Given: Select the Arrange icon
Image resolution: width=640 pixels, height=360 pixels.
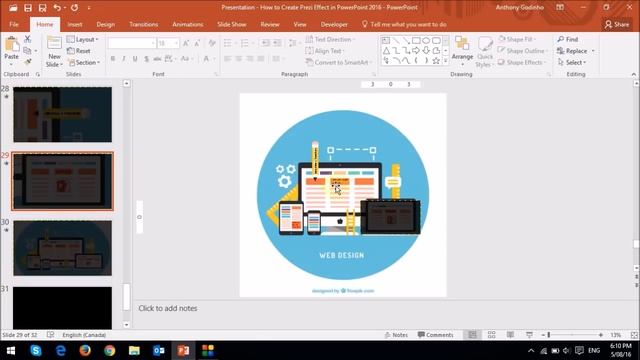Looking at the screenshot, I should click(x=462, y=43).
